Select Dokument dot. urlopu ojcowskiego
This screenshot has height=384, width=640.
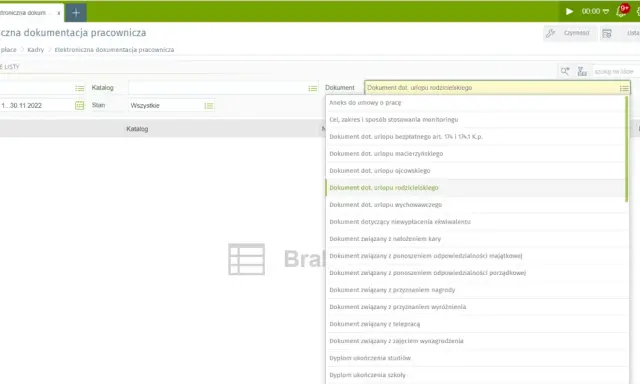pyautogui.click(x=476, y=171)
